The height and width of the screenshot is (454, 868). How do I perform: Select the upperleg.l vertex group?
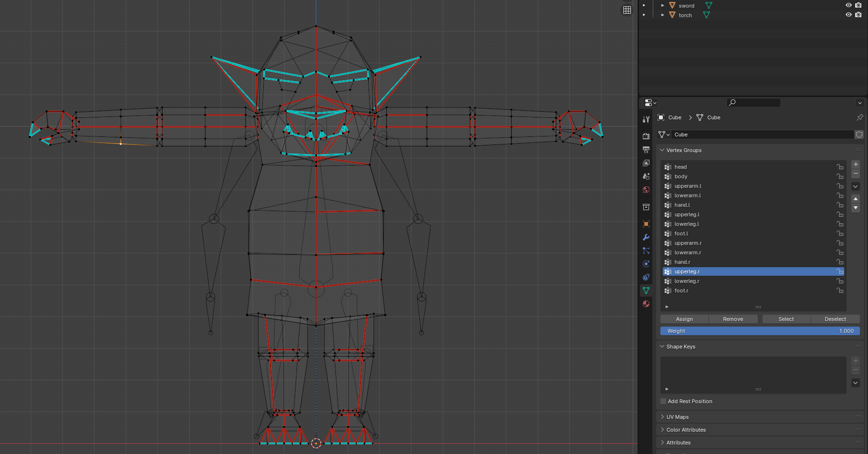tap(753, 214)
